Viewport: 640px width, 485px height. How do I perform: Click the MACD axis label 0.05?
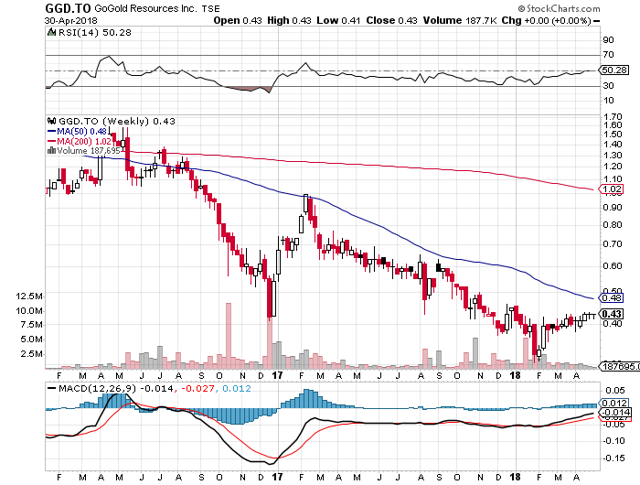click(615, 390)
